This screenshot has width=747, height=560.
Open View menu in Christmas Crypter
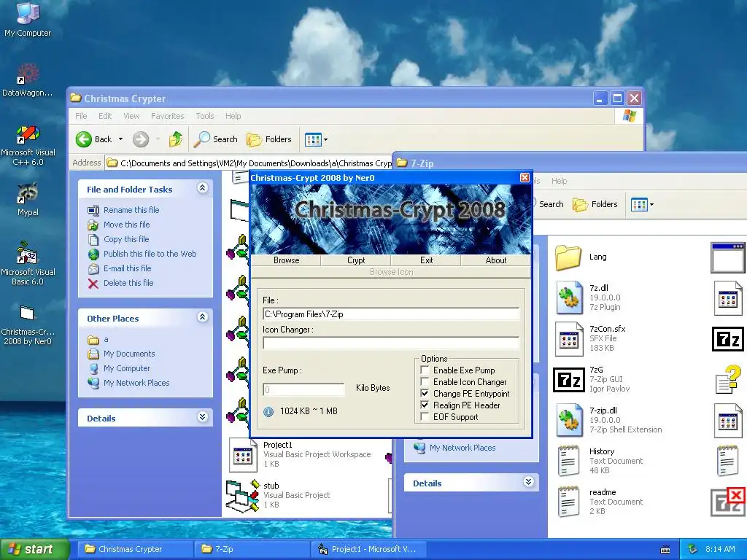[131, 116]
